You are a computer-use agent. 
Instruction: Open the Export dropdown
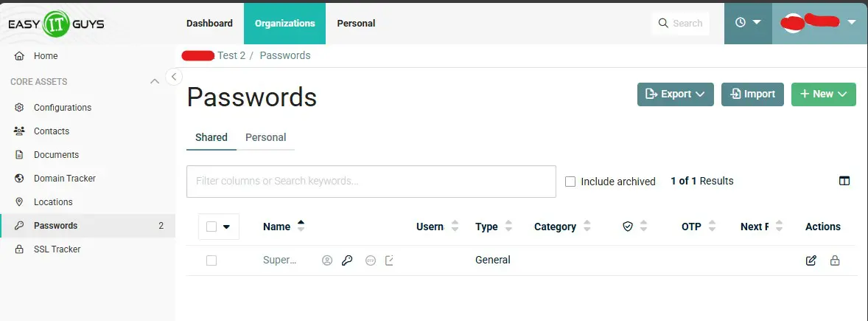pos(675,94)
